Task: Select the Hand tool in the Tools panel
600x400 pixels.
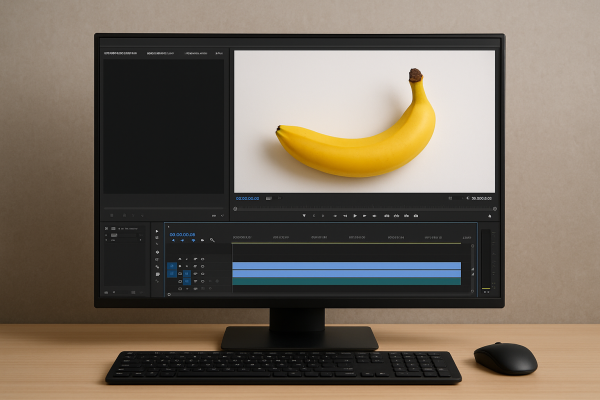Action: tap(157, 274)
